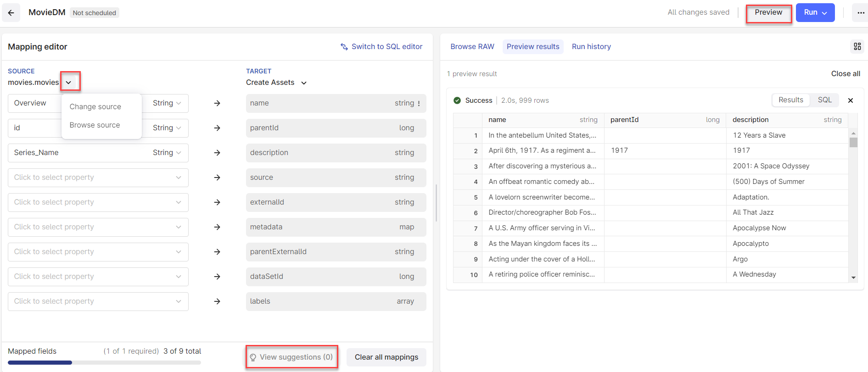
Task: Click the green Success status icon
Action: [x=457, y=100]
